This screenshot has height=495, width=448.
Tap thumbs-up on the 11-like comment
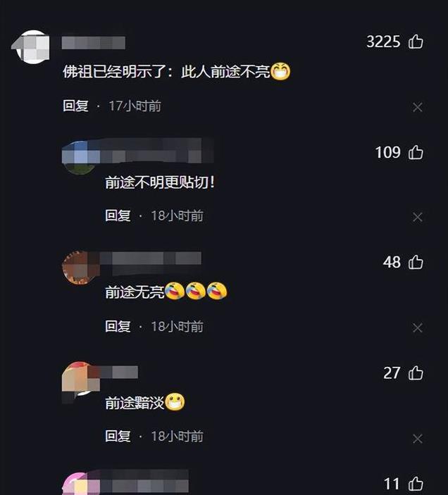tap(416, 484)
